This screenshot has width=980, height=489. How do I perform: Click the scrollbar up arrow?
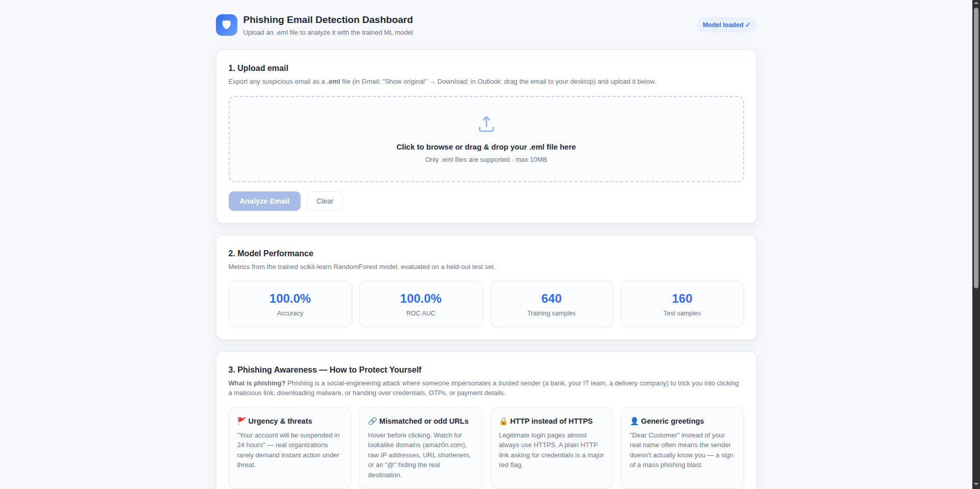[x=976, y=3]
